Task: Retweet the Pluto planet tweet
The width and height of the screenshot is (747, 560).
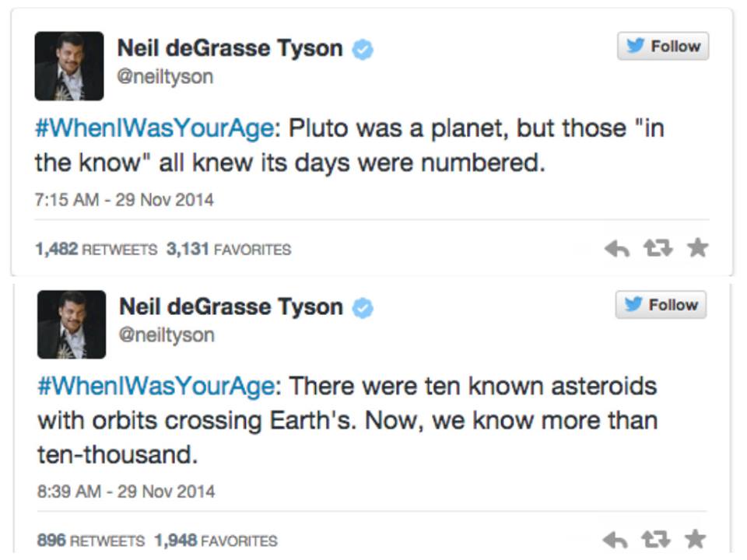Action: coord(658,248)
